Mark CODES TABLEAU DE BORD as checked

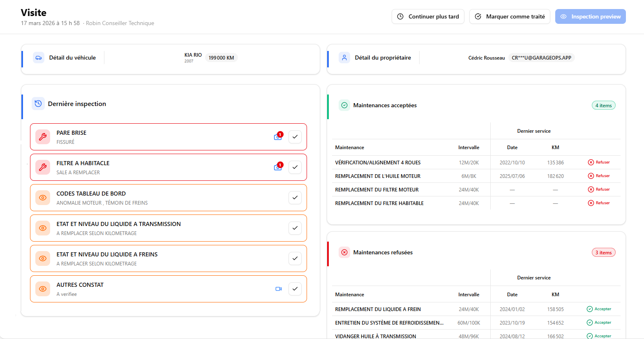(295, 198)
